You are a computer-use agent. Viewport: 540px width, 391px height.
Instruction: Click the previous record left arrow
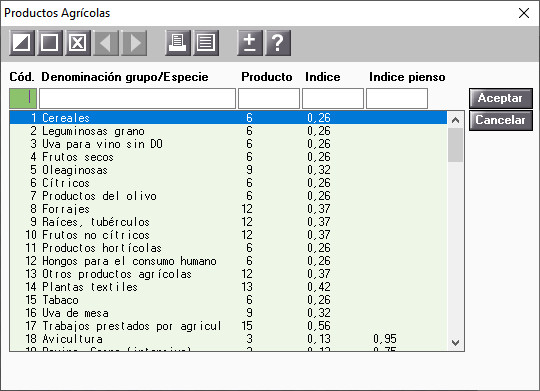click(x=106, y=43)
